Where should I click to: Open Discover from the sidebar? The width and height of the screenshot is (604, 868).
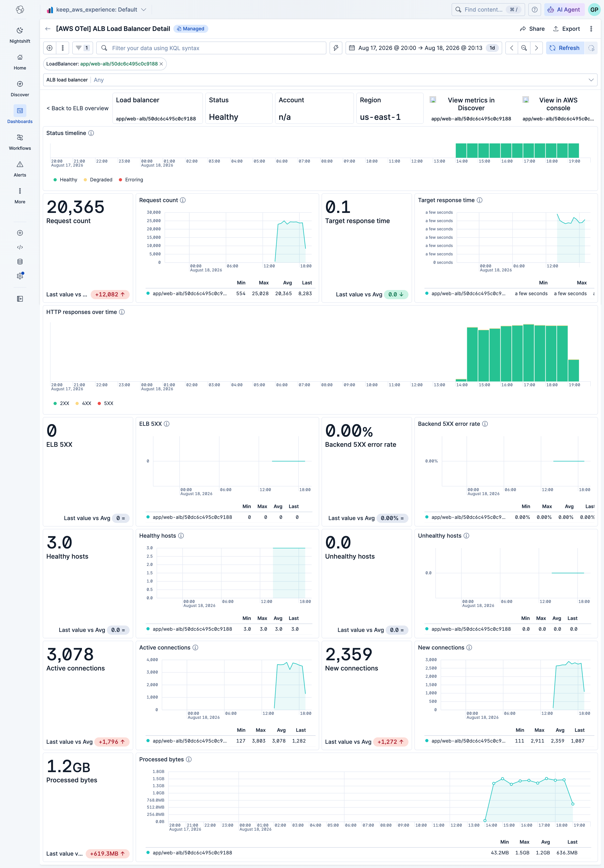[20, 88]
